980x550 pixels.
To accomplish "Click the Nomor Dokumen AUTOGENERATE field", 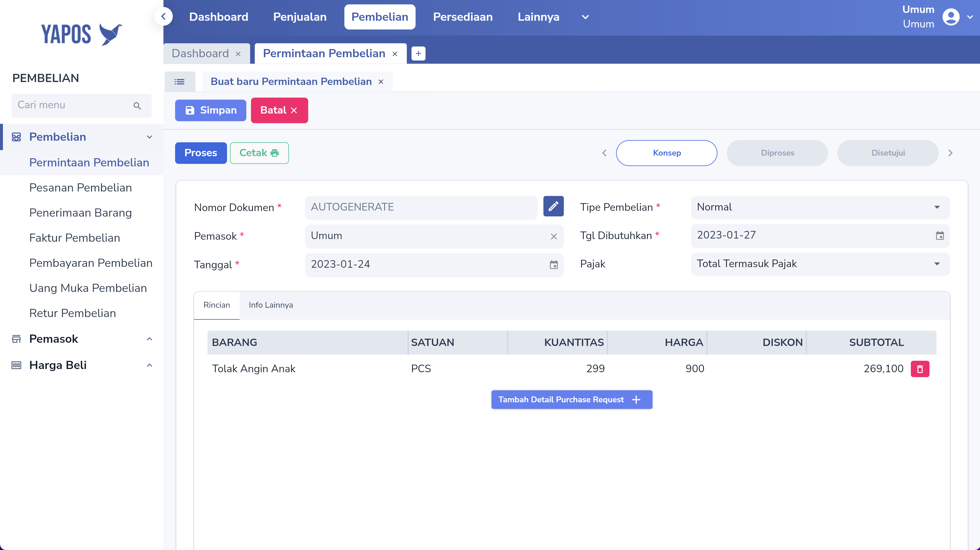I will click(421, 208).
